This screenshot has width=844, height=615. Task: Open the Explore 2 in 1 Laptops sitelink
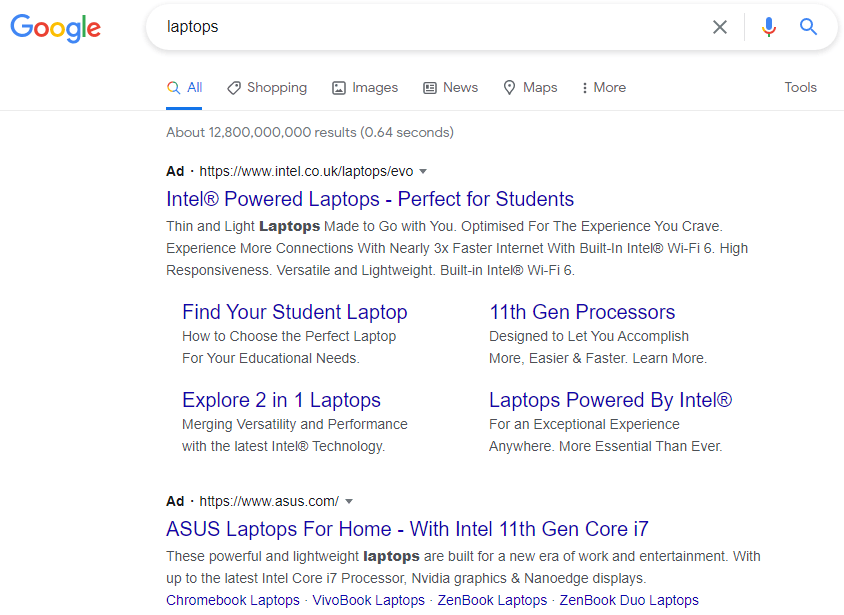tap(281, 400)
